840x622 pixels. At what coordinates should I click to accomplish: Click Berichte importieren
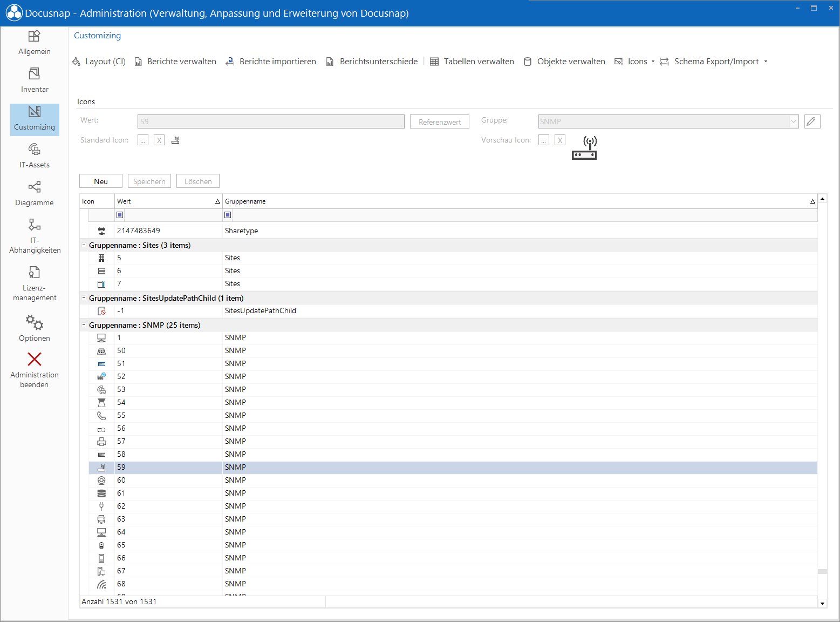pyautogui.click(x=271, y=62)
